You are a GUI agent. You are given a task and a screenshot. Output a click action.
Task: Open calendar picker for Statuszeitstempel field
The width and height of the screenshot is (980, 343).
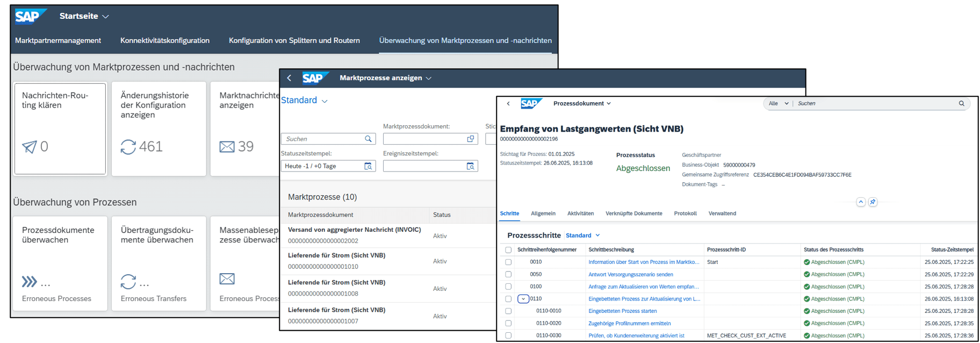click(x=368, y=166)
